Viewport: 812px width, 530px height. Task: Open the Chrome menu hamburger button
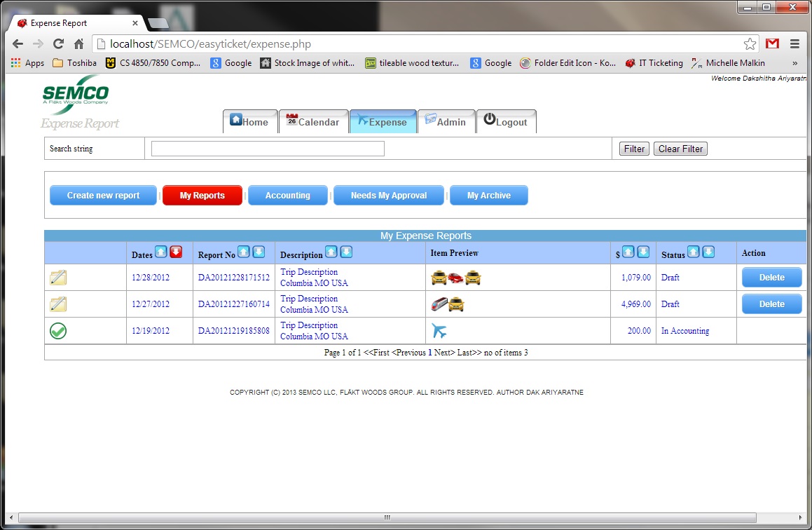tap(794, 44)
